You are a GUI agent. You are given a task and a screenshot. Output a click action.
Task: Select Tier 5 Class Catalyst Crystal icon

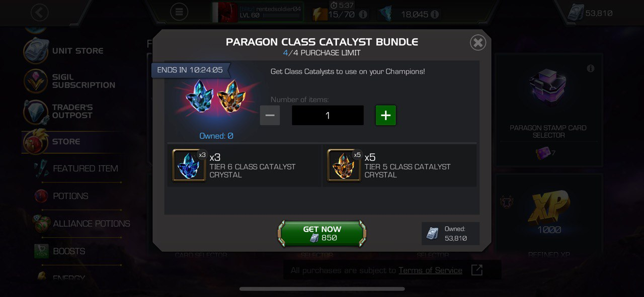(x=345, y=165)
